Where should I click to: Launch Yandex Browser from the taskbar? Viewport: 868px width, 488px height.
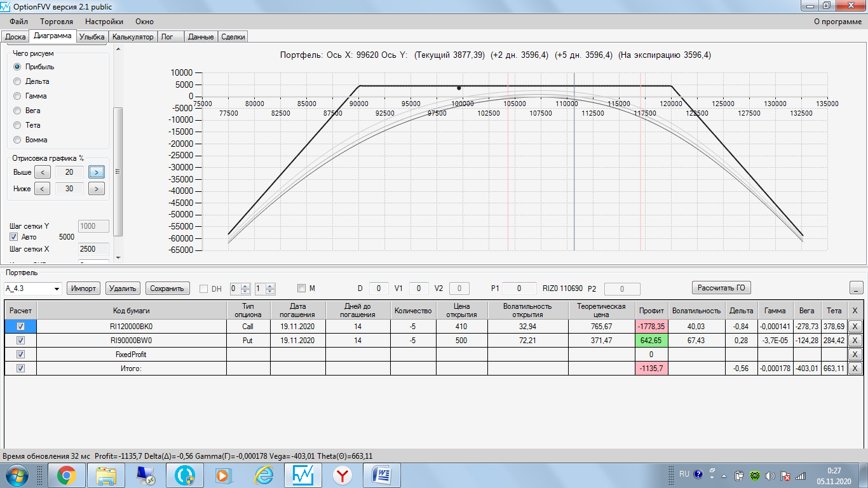tap(342, 475)
